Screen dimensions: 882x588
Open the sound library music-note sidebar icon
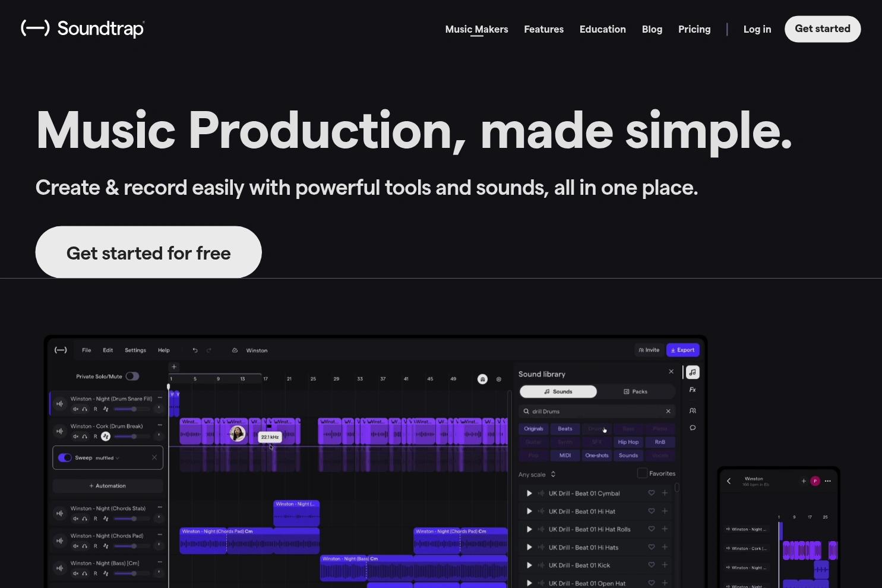click(x=693, y=372)
